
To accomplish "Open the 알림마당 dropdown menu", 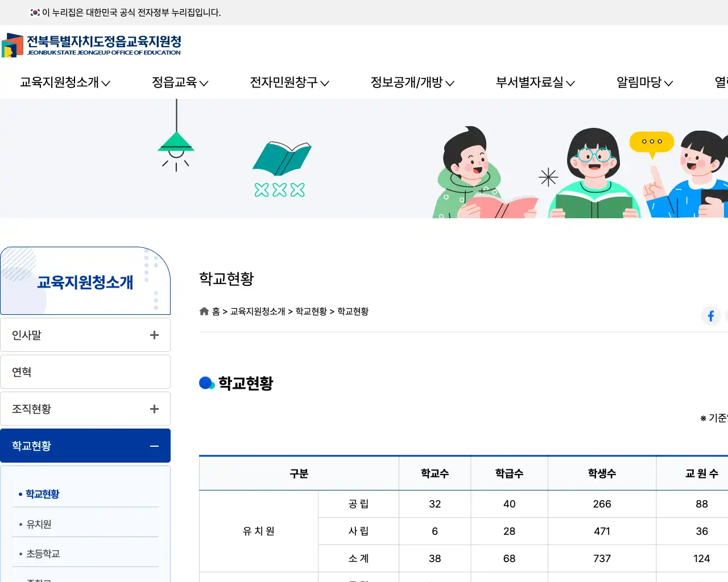I will pos(643,82).
